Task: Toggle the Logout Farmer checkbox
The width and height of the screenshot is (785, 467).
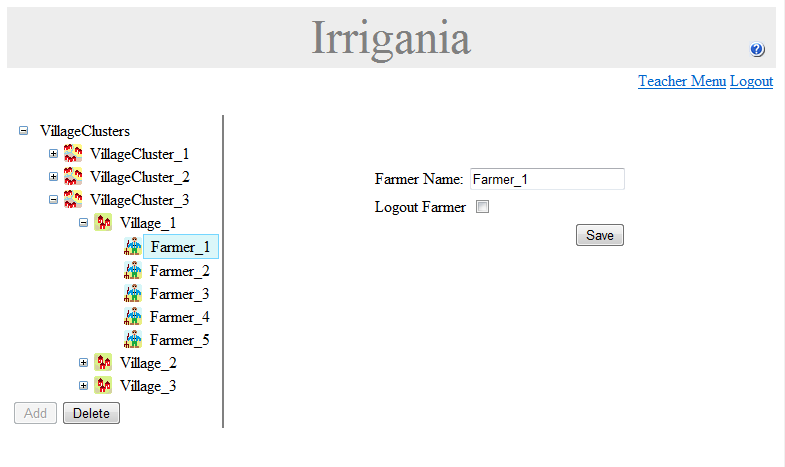Action: pyautogui.click(x=483, y=208)
